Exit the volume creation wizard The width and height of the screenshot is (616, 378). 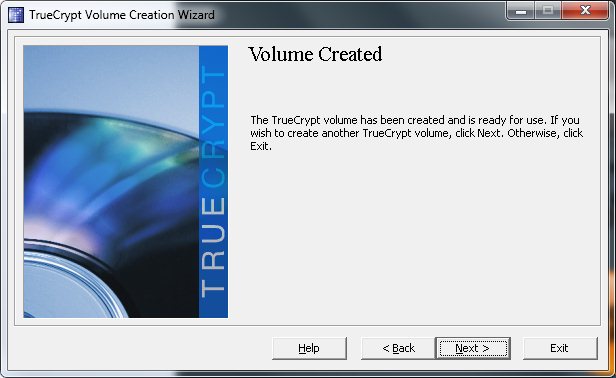(560, 348)
